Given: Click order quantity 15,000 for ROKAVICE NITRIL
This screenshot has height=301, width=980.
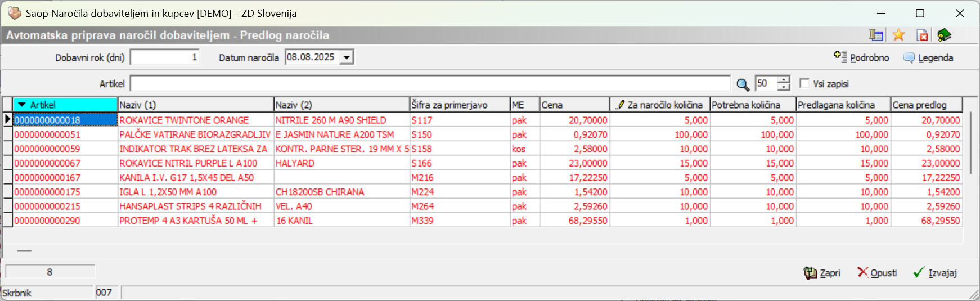Looking at the screenshot, I should coord(660,163).
